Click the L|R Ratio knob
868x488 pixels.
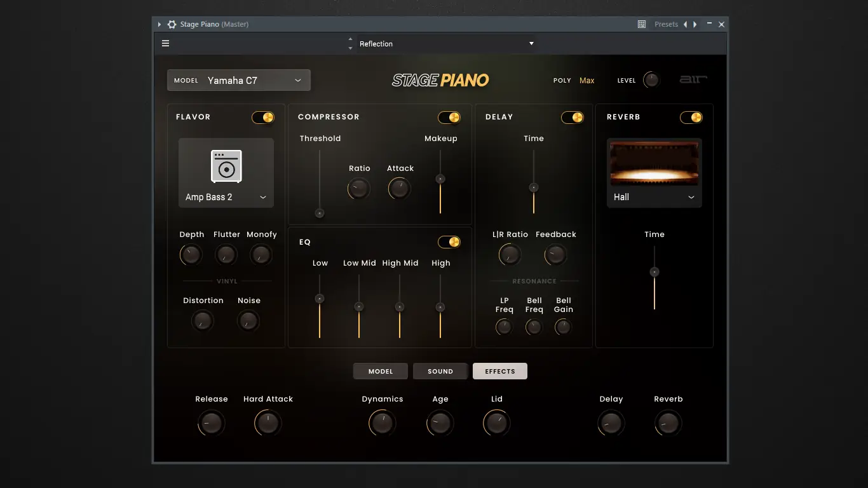click(x=510, y=255)
